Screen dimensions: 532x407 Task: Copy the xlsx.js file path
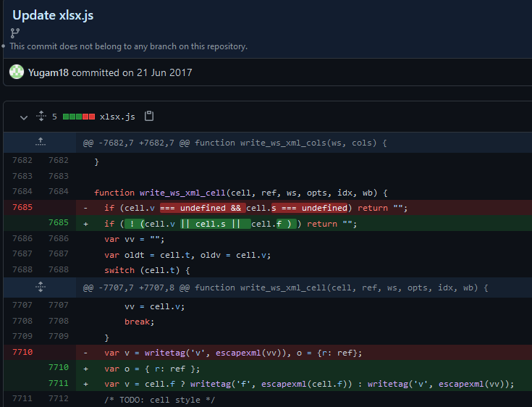[x=149, y=117]
